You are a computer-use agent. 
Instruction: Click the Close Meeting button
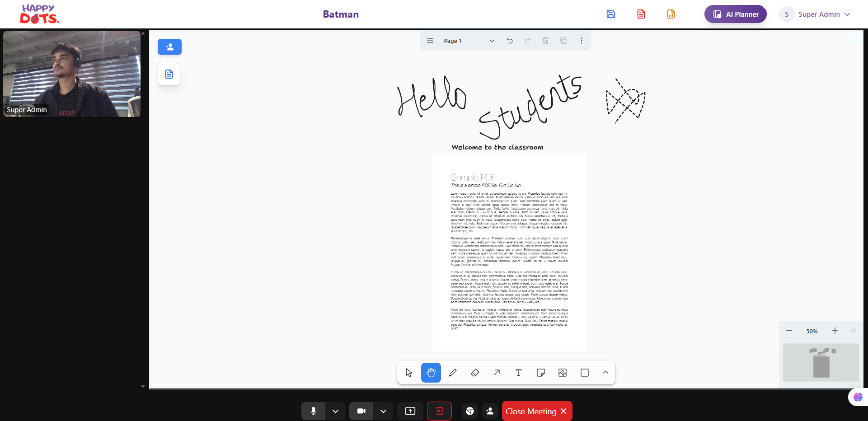point(536,411)
